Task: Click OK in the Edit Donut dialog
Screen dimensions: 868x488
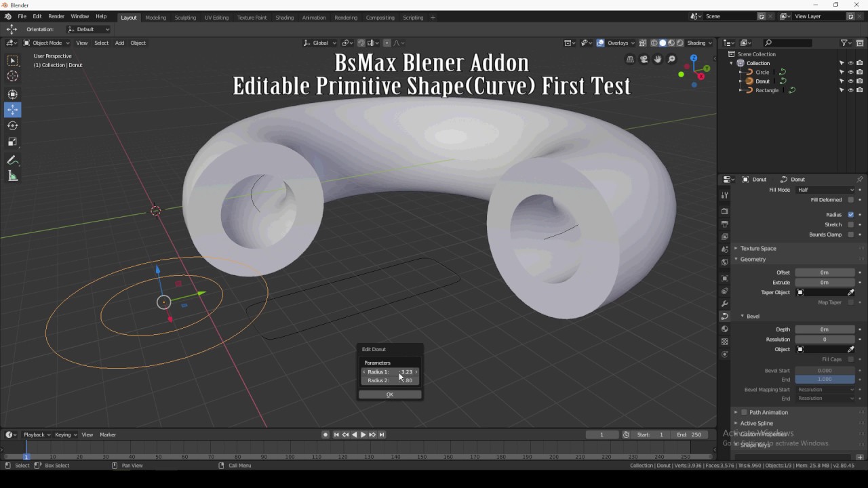Action: [390, 394]
